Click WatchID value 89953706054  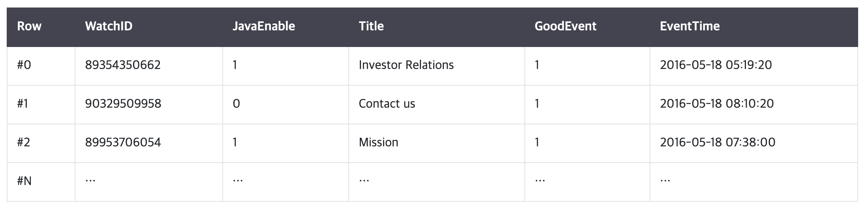(x=123, y=143)
